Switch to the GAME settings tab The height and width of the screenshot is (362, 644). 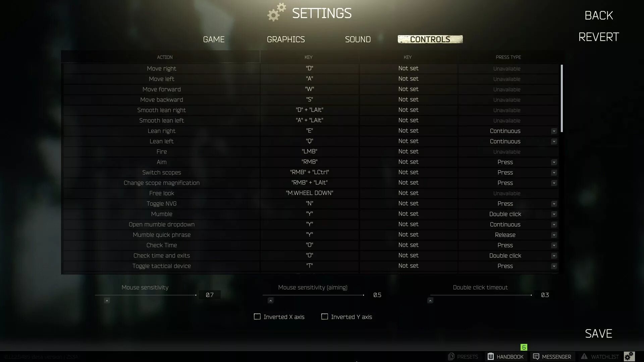[x=214, y=39]
